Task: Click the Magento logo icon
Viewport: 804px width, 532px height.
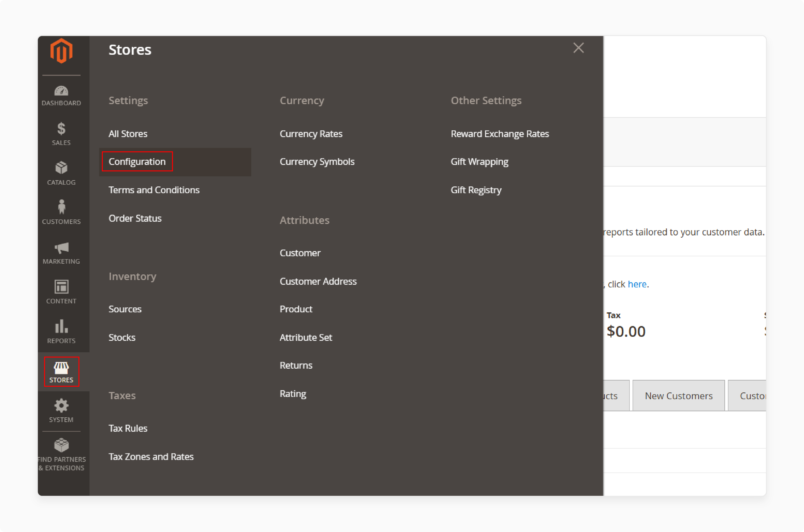Action: point(61,51)
